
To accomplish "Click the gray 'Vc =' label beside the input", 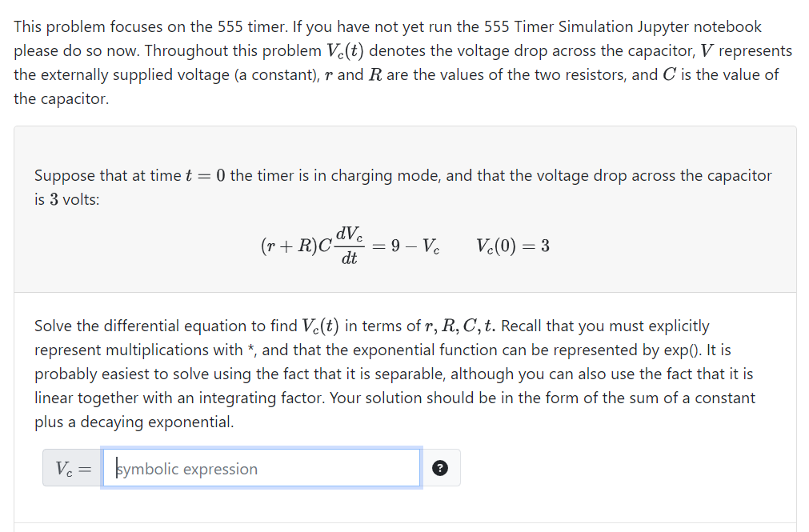I will pyautogui.click(x=70, y=467).
